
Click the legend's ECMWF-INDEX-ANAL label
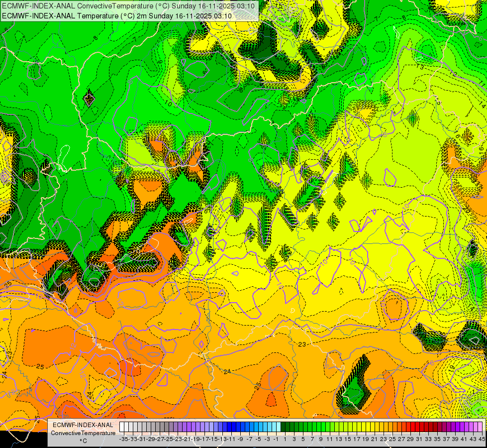pyautogui.click(x=83, y=425)
